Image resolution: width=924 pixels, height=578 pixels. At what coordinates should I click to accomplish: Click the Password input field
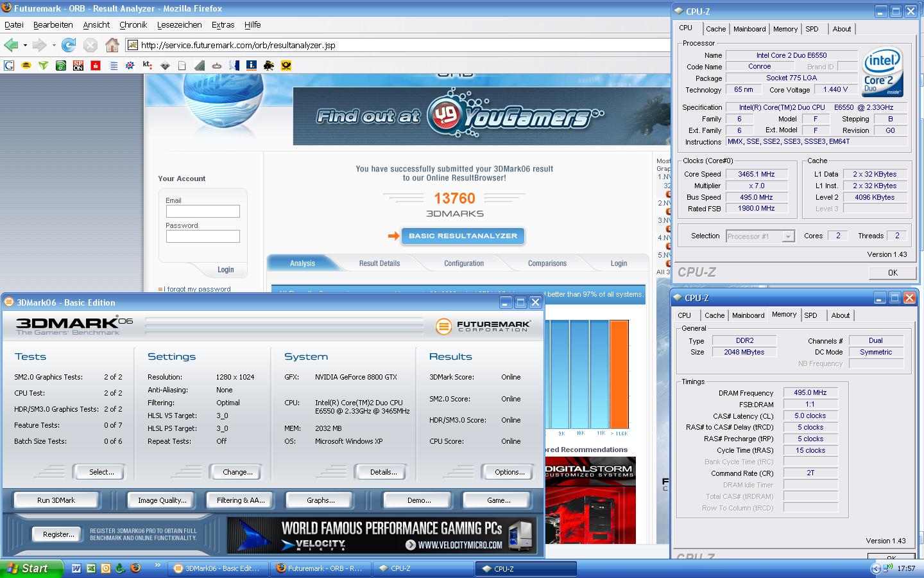(x=203, y=236)
